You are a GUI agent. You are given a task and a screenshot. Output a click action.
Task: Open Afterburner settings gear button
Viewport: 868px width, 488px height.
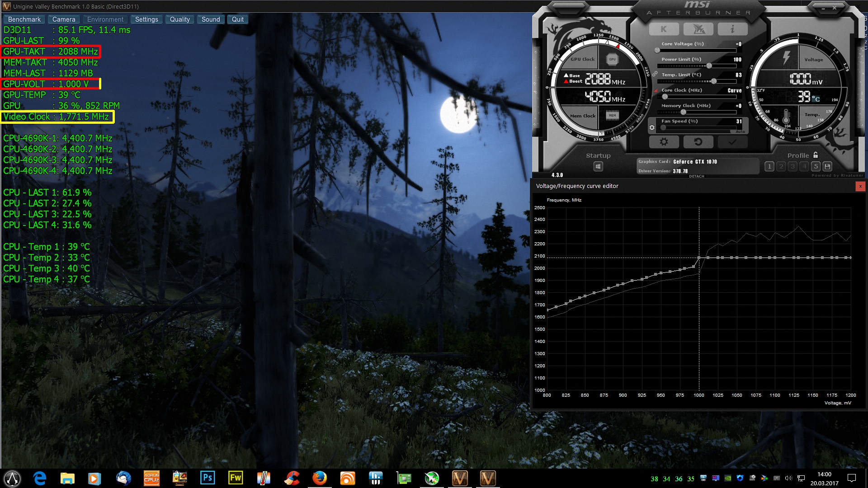(x=664, y=142)
